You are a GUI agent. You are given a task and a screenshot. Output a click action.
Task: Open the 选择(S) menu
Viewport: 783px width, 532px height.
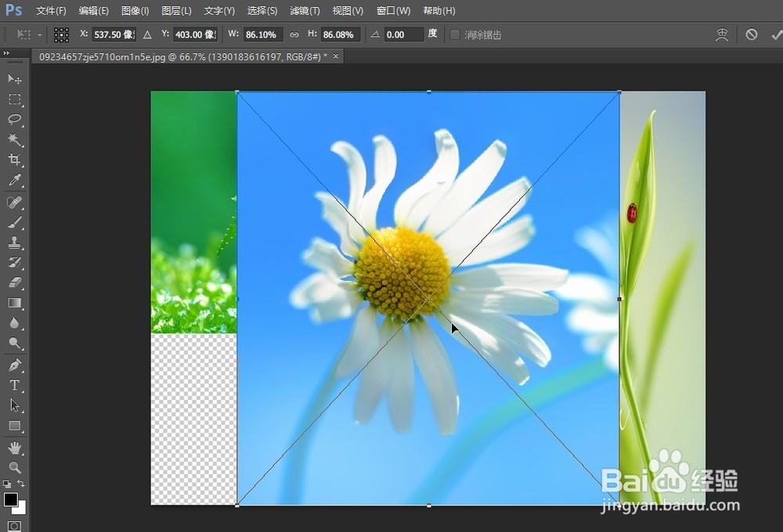click(x=262, y=10)
